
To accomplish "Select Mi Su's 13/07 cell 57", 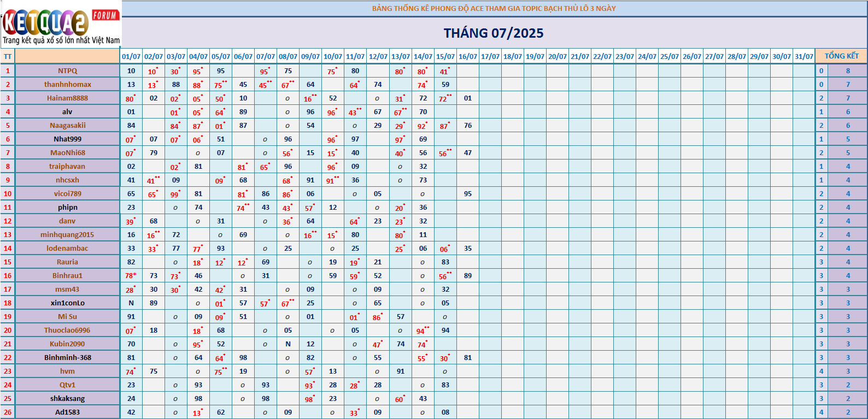I will (x=401, y=316).
